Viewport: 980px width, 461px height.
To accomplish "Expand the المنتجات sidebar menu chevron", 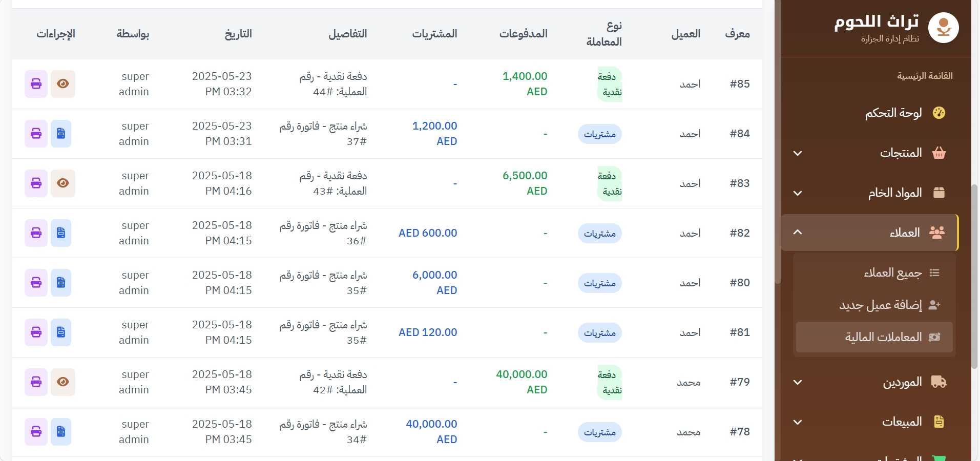I will coord(798,153).
